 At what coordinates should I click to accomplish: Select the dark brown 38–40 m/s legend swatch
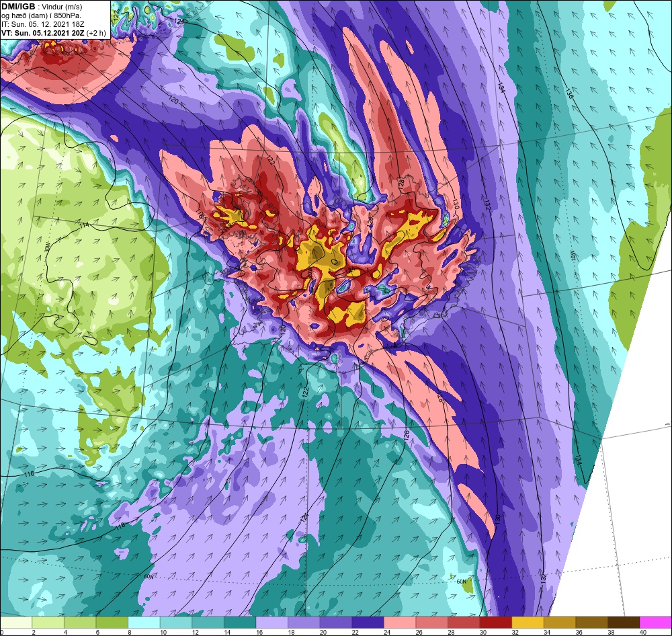pos(623,623)
